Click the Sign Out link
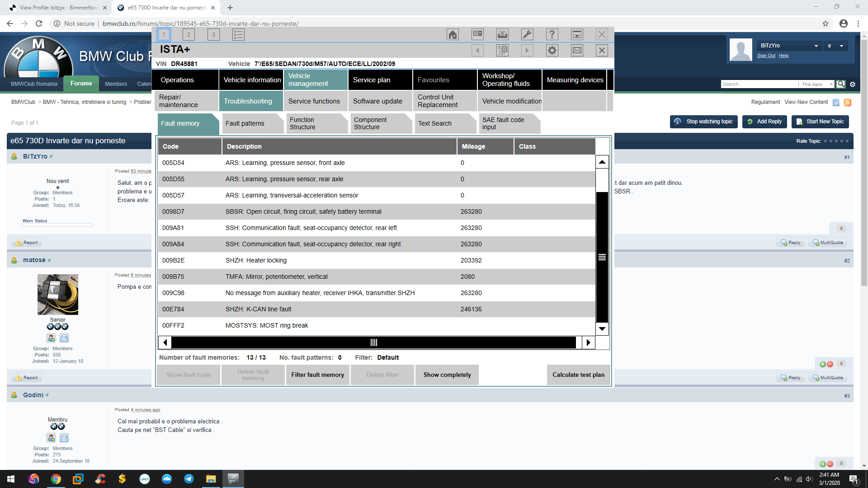This screenshot has width=868, height=488. 766,56
